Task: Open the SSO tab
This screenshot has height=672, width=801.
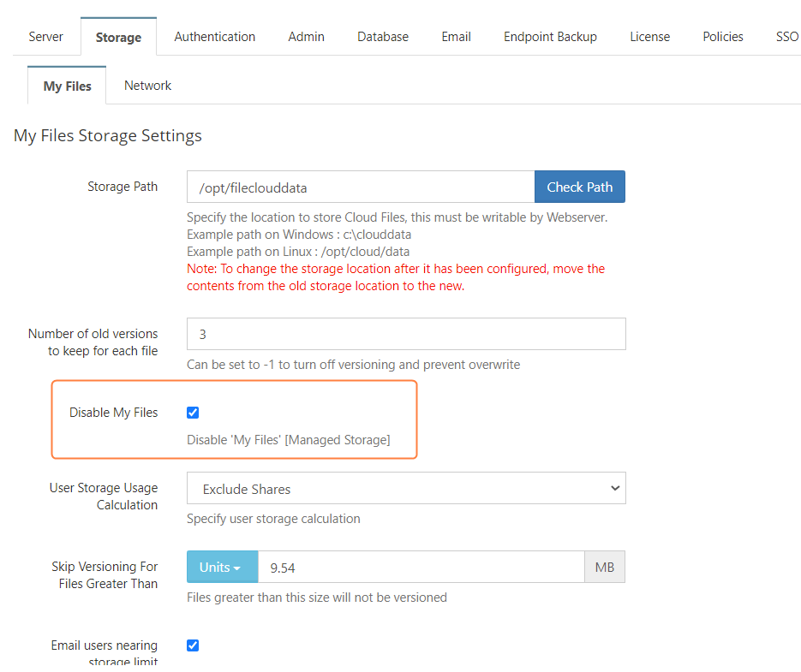Action: click(x=786, y=37)
